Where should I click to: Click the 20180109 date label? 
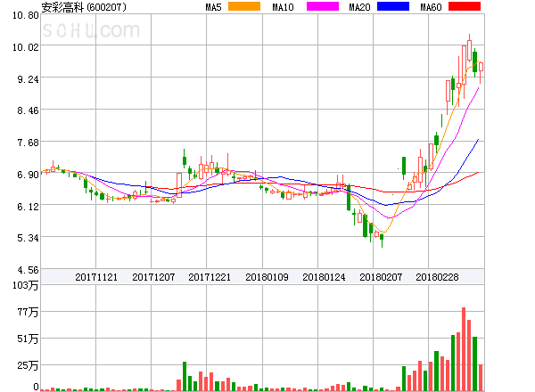(267, 277)
